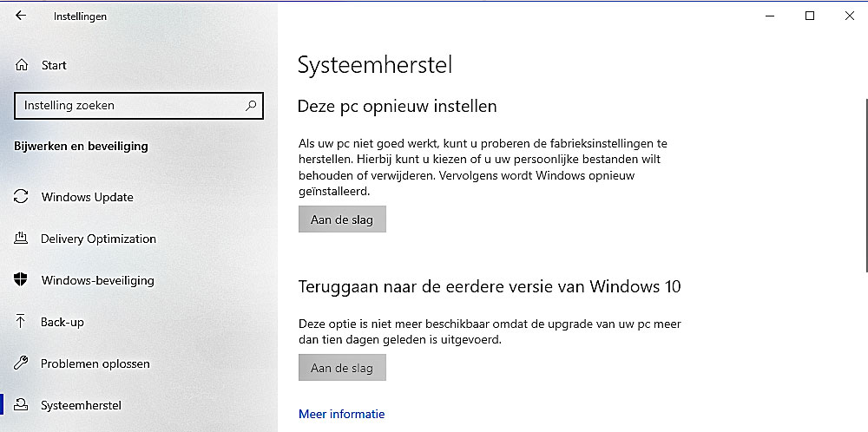Open the Start label in the sidebar
The image size is (868, 432).
[54, 65]
